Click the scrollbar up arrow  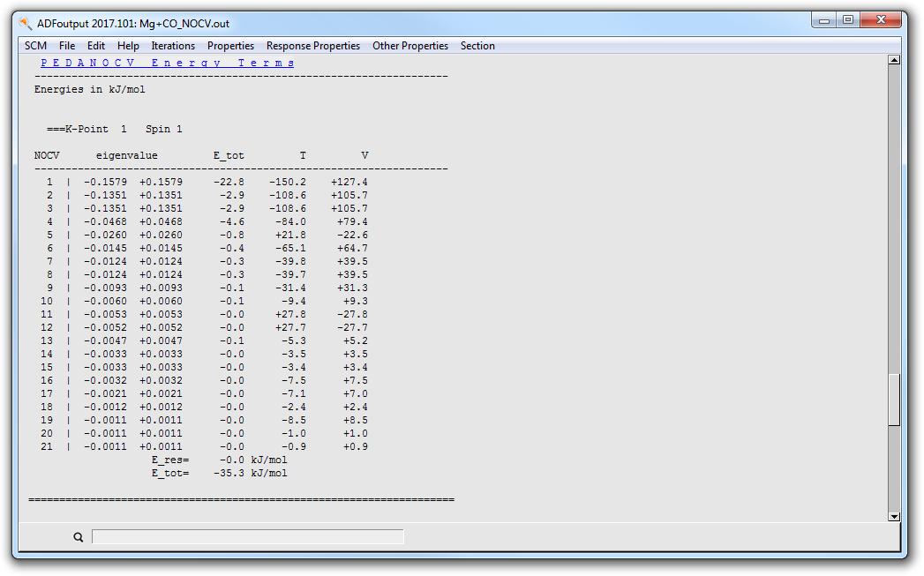(x=894, y=60)
